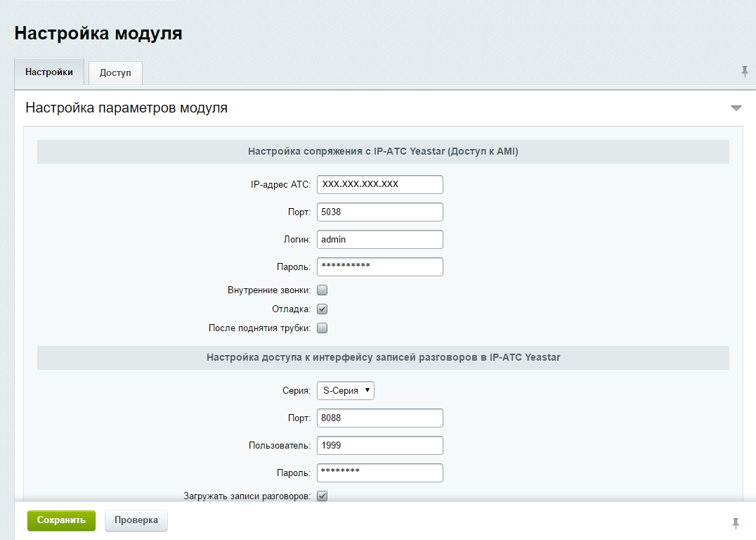The height and width of the screenshot is (540, 756).
Task: Click the Логин field containing admin
Action: click(x=379, y=239)
